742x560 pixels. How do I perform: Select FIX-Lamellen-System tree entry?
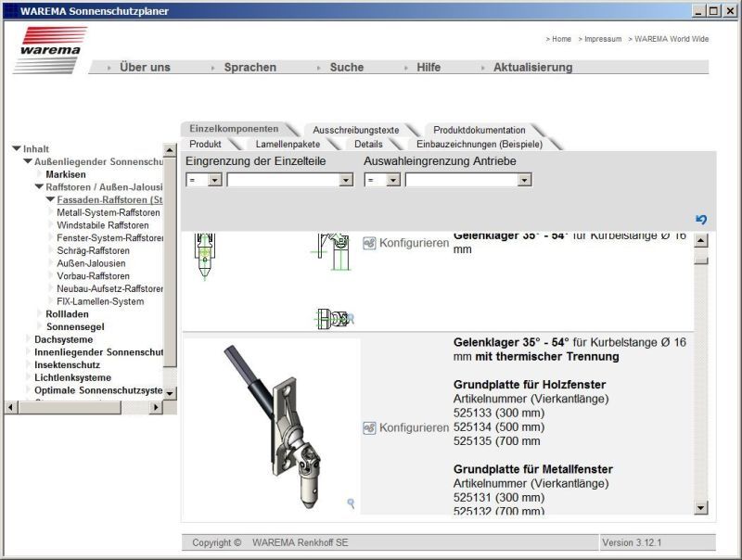[100, 301]
